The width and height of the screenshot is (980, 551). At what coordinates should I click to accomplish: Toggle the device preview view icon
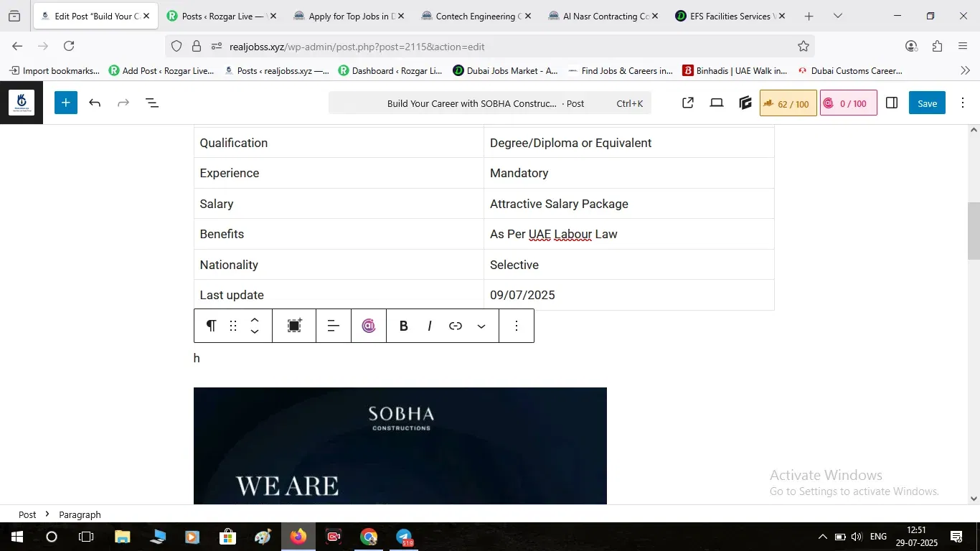pyautogui.click(x=717, y=103)
